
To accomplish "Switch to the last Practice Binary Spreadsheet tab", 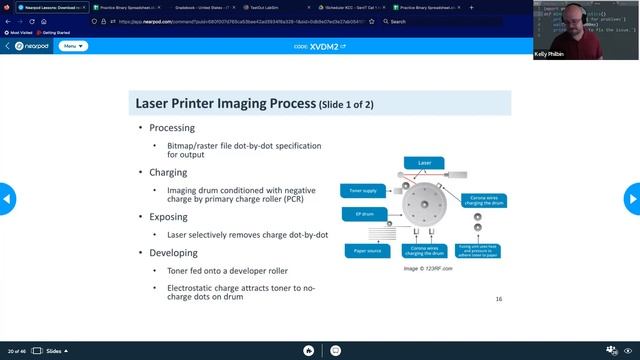I will pyautogui.click(x=427, y=7).
